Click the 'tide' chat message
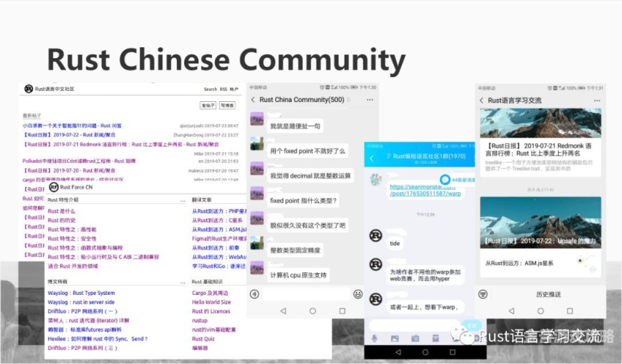This screenshot has height=364, width=622. coord(395,243)
